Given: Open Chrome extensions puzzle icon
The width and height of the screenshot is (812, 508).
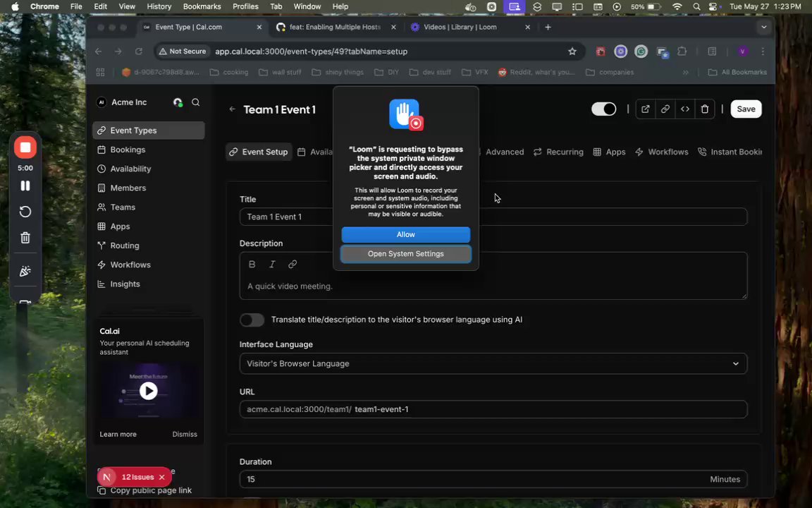Looking at the screenshot, I should (682, 52).
